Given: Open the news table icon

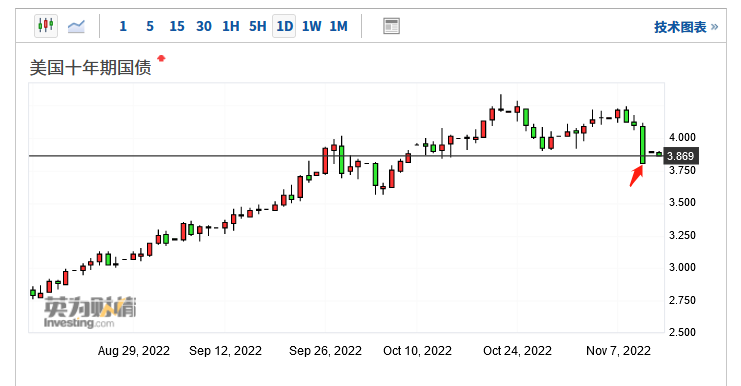Looking at the screenshot, I should click(x=391, y=26).
